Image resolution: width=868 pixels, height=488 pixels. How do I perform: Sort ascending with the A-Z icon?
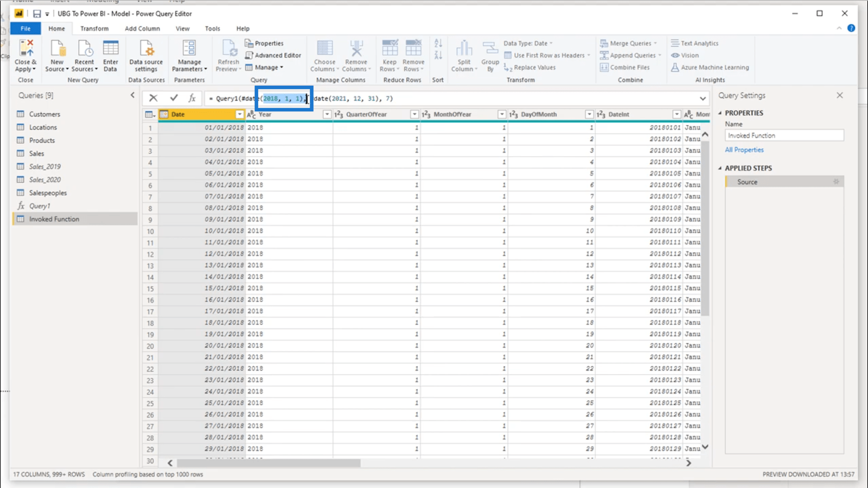point(438,43)
